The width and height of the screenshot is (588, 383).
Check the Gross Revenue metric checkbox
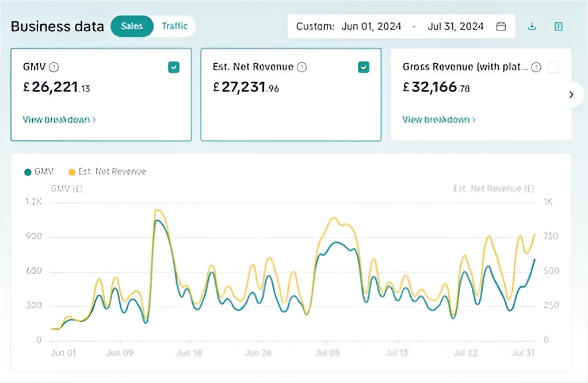coord(553,67)
